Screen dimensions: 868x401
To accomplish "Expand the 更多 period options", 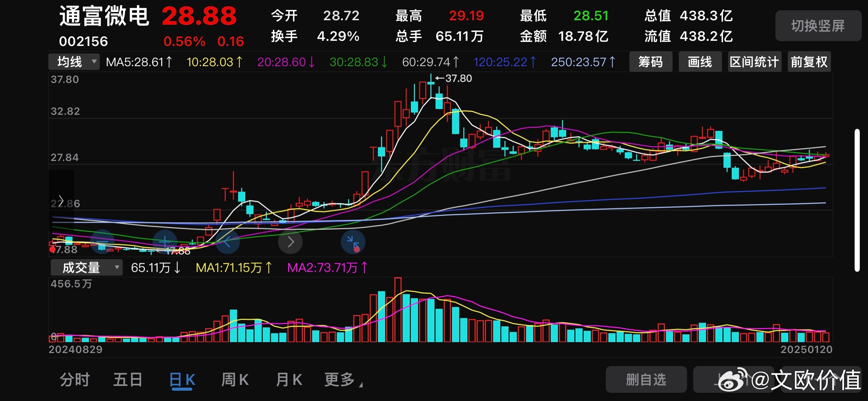I will tap(343, 380).
